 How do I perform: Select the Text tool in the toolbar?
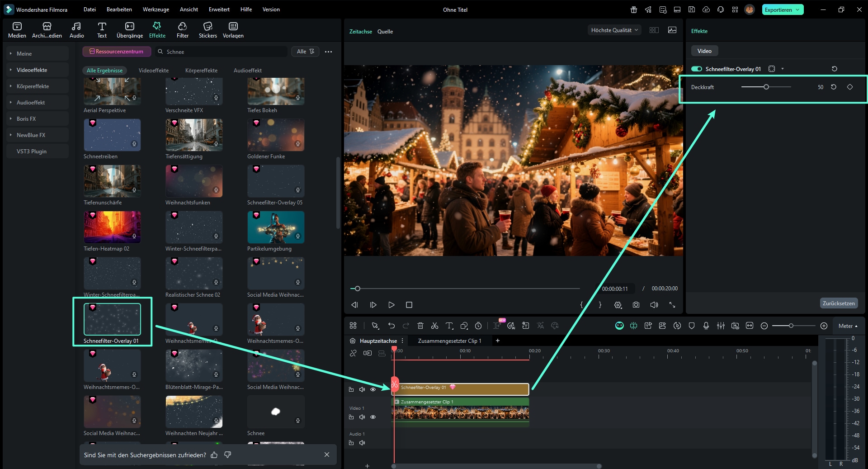[102, 29]
